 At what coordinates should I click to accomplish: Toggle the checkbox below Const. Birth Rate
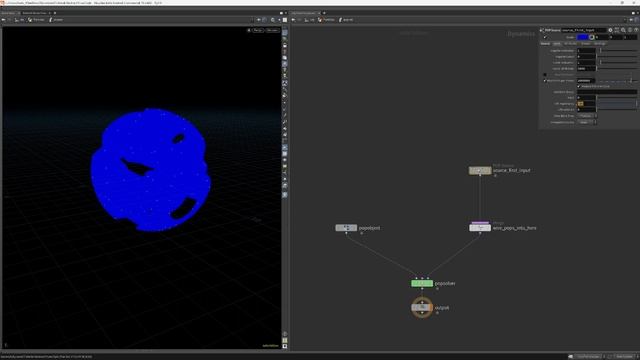(545, 75)
